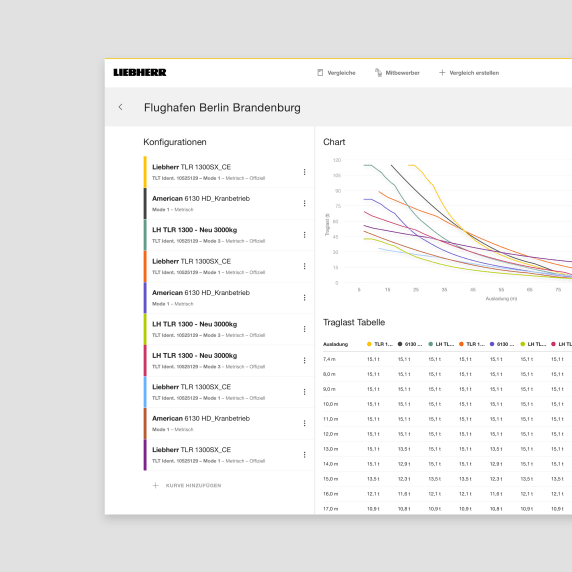Screen dimensions: 572x572
Task: Select the 8,0 m row label
Action: [329, 374]
